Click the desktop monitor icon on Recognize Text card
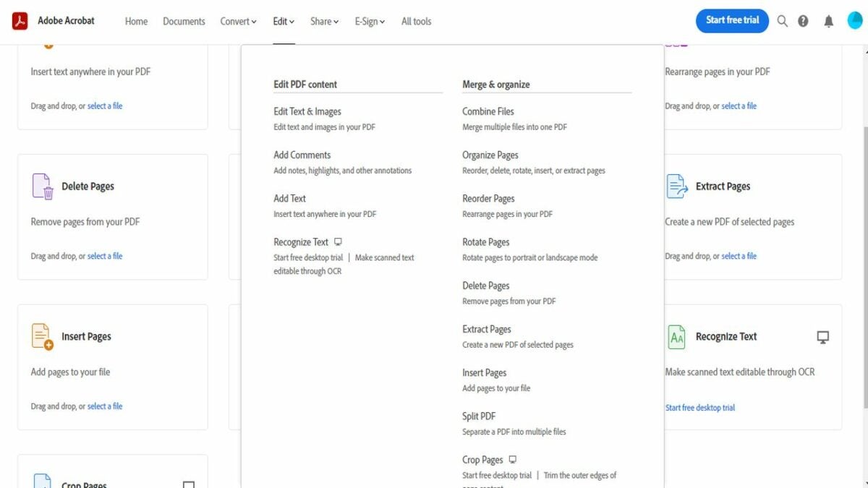The width and height of the screenshot is (868, 488). click(822, 337)
